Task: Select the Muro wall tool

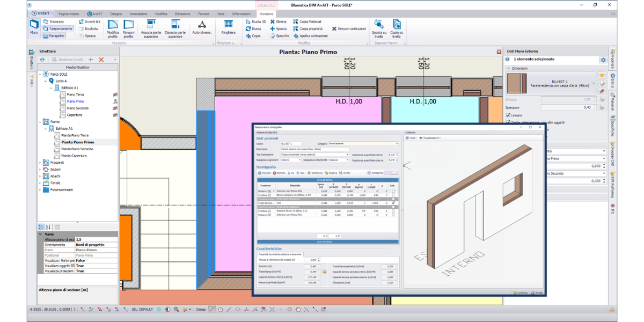Action: pos(34,27)
